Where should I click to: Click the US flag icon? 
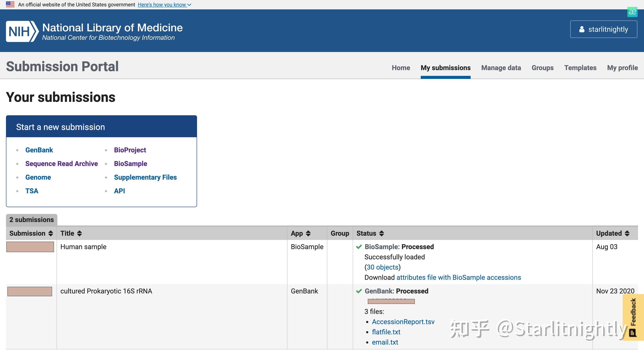[10, 4]
